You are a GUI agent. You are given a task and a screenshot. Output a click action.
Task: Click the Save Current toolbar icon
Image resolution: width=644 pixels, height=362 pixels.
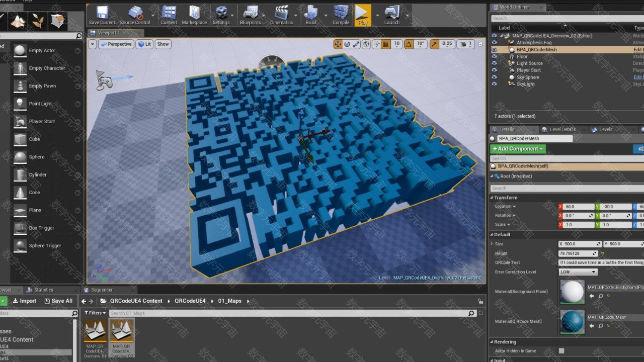click(x=102, y=15)
